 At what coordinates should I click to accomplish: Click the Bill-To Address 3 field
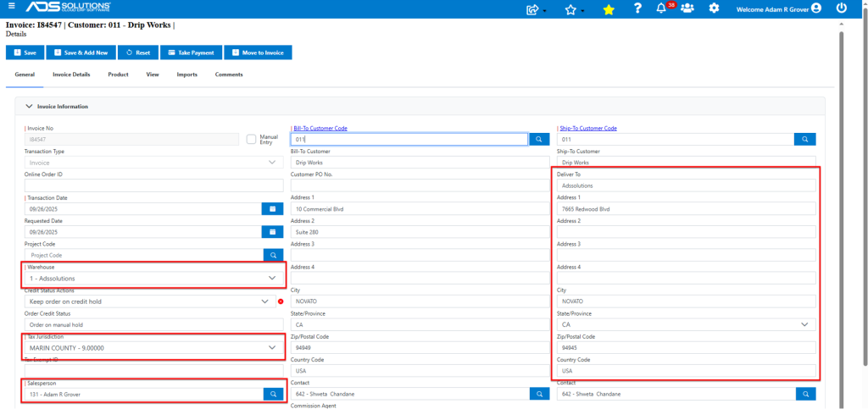pyautogui.click(x=420, y=256)
